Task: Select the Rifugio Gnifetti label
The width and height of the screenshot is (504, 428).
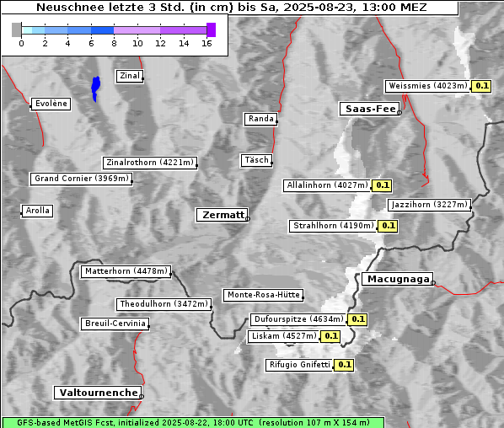Action: click(299, 365)
